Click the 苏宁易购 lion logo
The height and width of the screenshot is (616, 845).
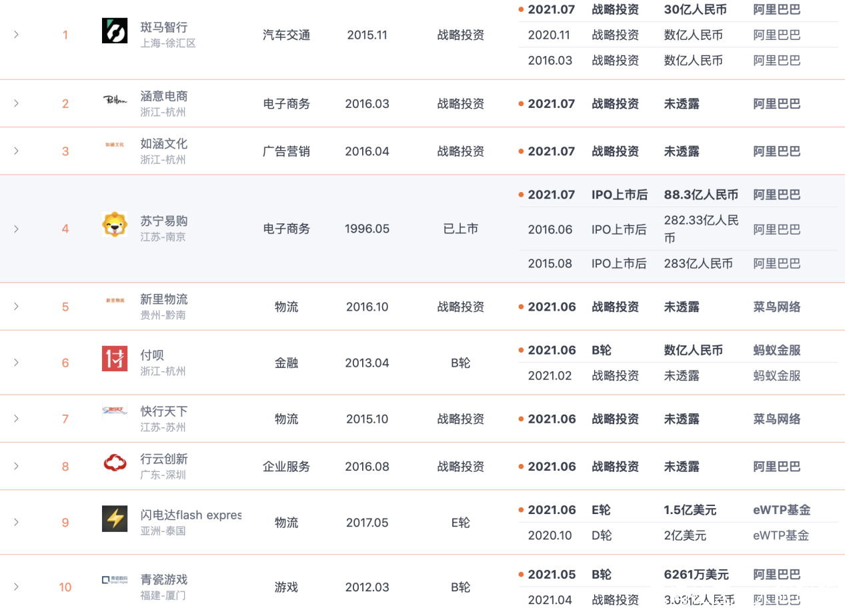[x=115, y=225]
